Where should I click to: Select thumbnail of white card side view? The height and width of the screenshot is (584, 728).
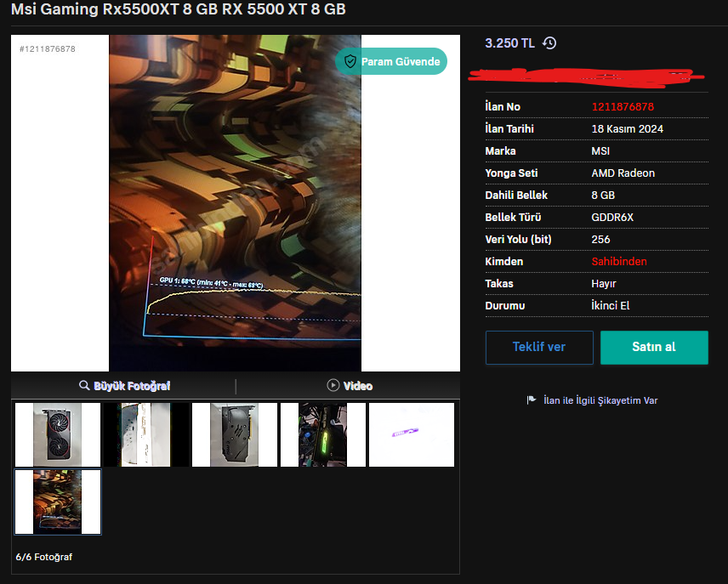click(146, 434)
